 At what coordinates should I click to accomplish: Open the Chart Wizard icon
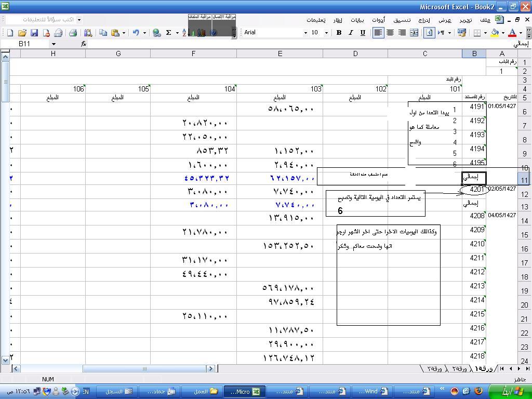pyautogui.click(x=202, y=33)
